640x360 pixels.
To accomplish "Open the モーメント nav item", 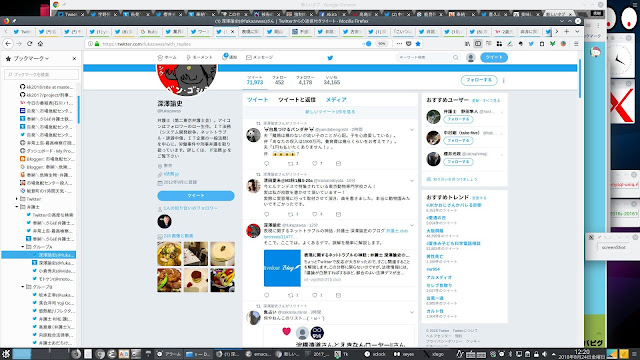I will coord(199,58).
